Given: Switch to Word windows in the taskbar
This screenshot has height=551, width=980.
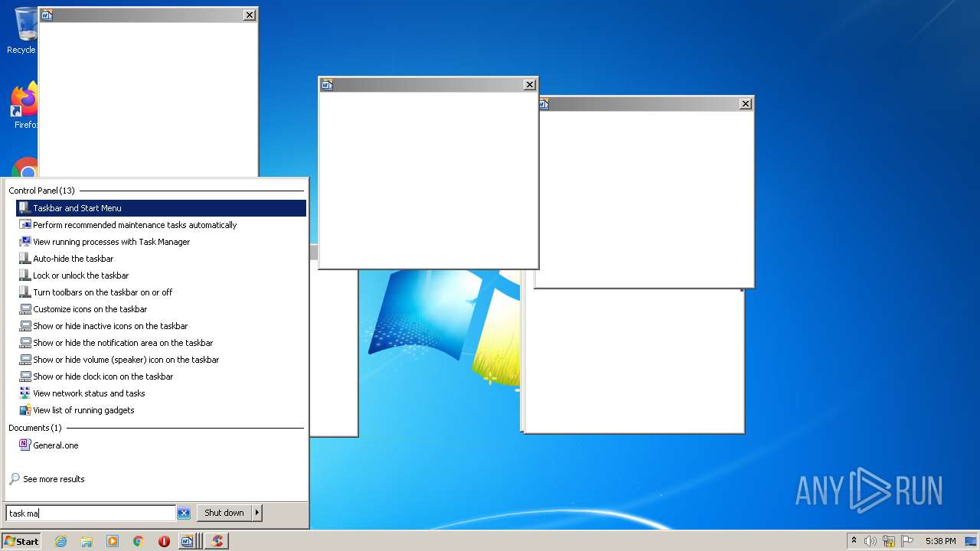Looking at the screenshot, I should point(189,541).
